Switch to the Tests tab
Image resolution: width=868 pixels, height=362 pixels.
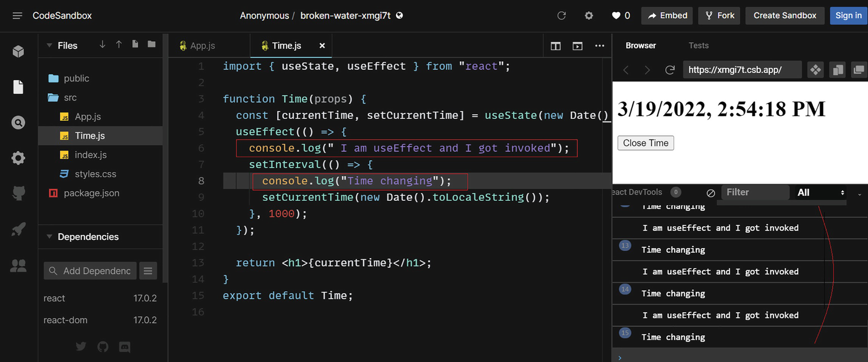[x=698, y=46]
